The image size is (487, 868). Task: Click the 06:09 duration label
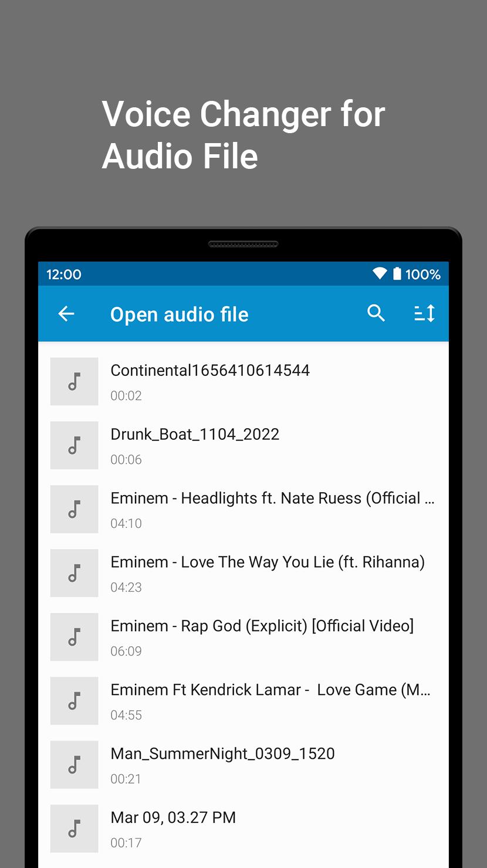126,652
